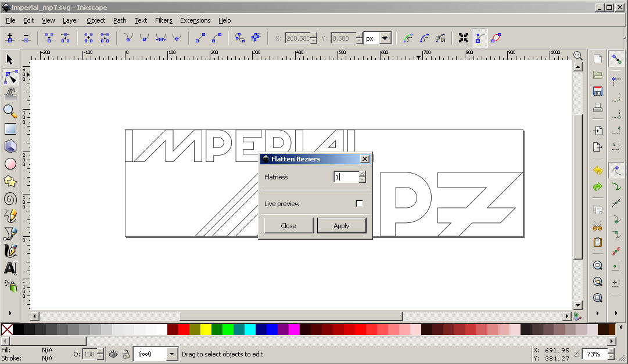
Task: Select the Spiral drawing tool
Action: pyautogui.click(x=10, y=199)
